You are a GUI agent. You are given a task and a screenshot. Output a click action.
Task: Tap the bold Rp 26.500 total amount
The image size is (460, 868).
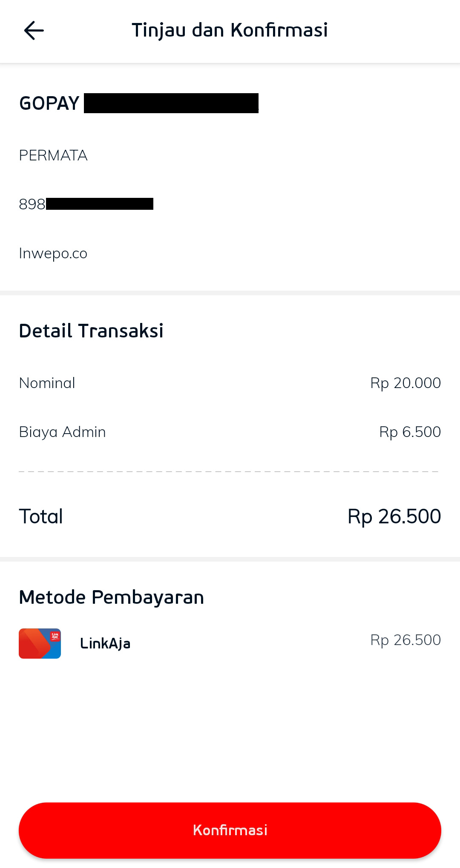pyautogui.click(x=394, y=517)
